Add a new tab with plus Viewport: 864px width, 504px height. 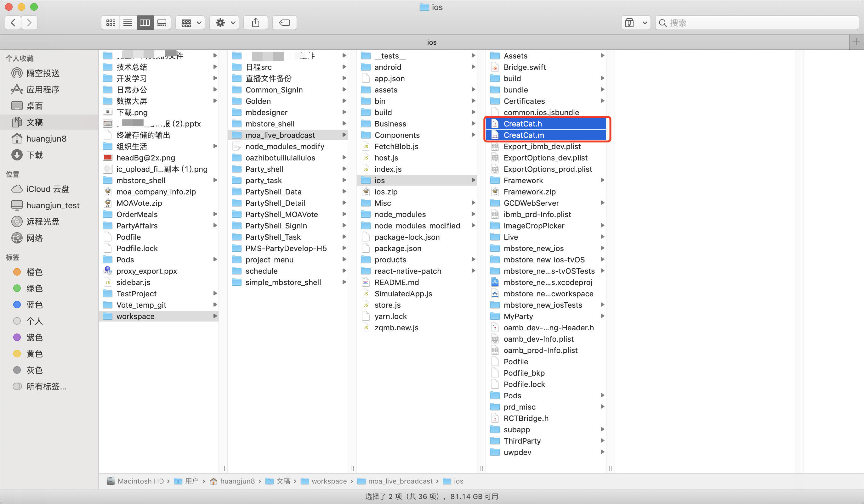856,42
